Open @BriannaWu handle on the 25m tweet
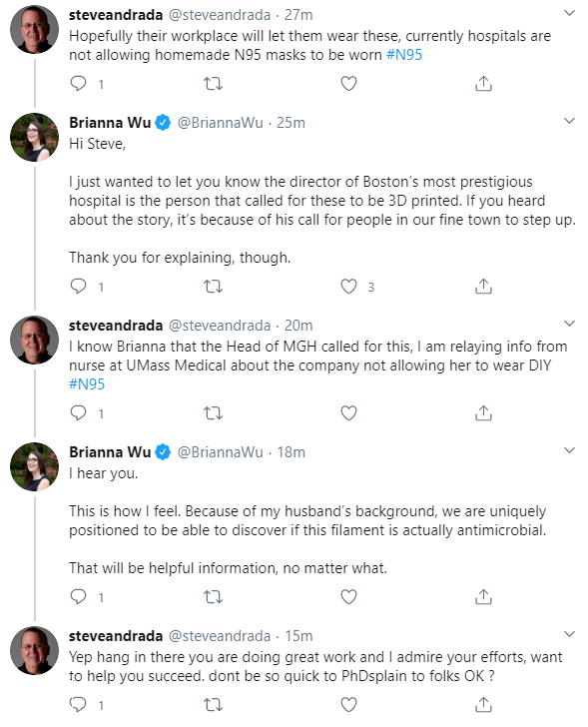The width and height of the screenshot is (588, 727). (220, 123)
